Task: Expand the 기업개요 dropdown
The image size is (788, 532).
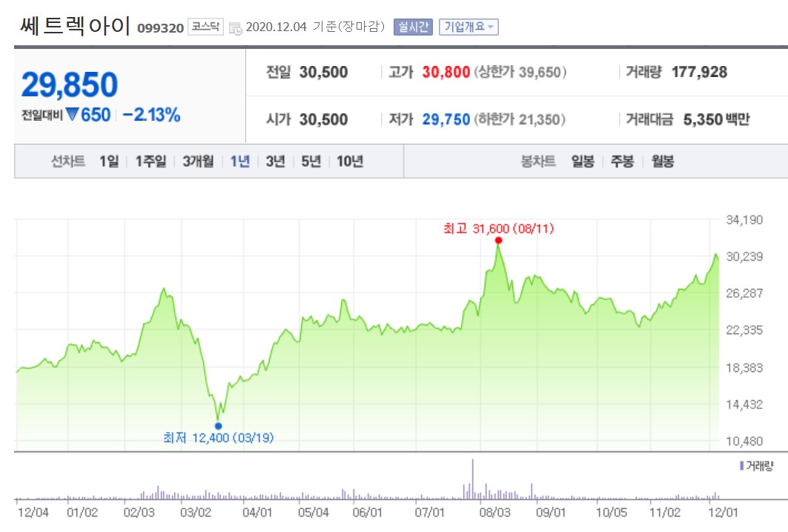Action: click(469, 27)
